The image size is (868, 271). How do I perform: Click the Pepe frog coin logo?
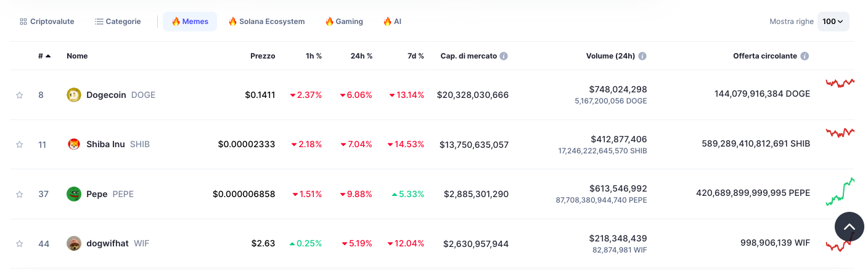pos(74,194)
